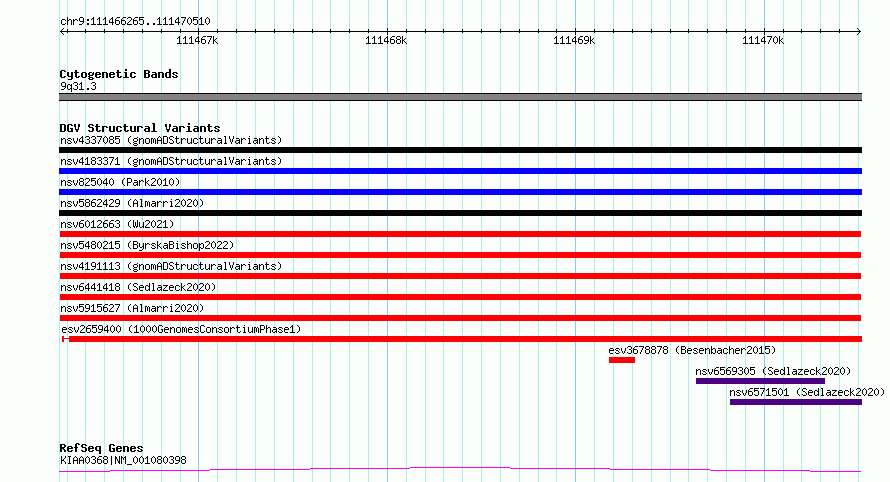Click the magenta KIAA0368 gene line
The height and width of the screenshot is (482, 890).
coord(460,470)
